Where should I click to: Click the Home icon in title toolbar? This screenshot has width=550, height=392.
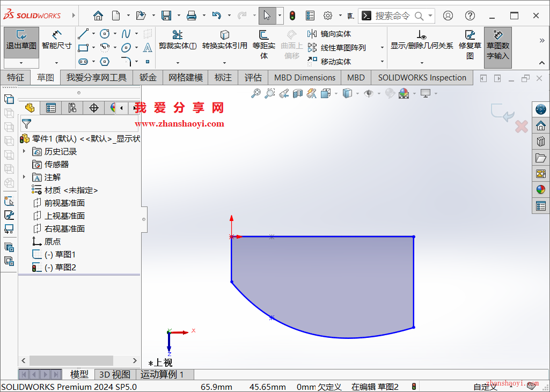[98, 16]
